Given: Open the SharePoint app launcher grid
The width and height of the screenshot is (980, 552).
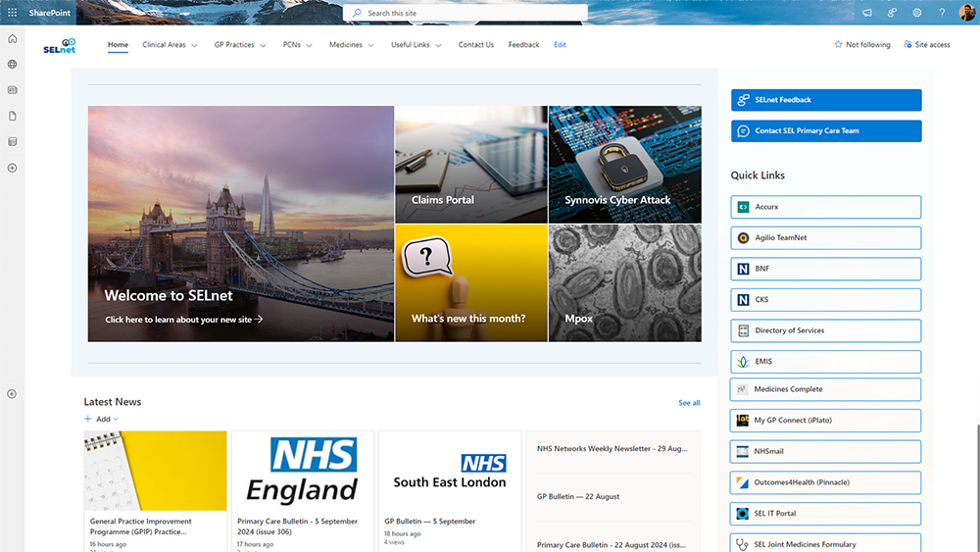Looking at the screenshot, I should [x=12, y=13].
